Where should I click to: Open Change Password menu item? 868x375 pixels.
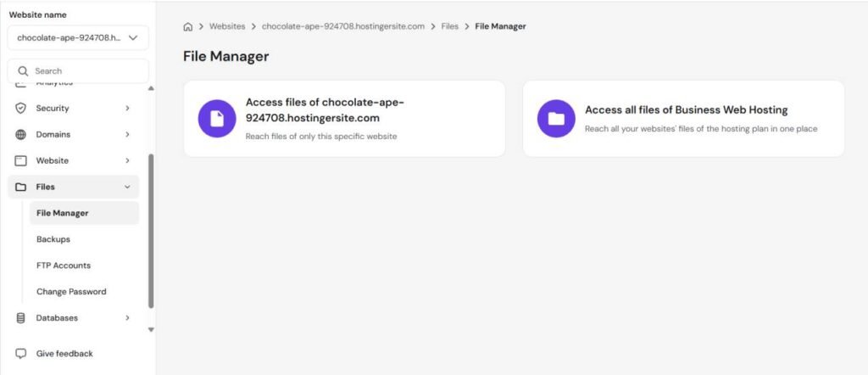71,292
